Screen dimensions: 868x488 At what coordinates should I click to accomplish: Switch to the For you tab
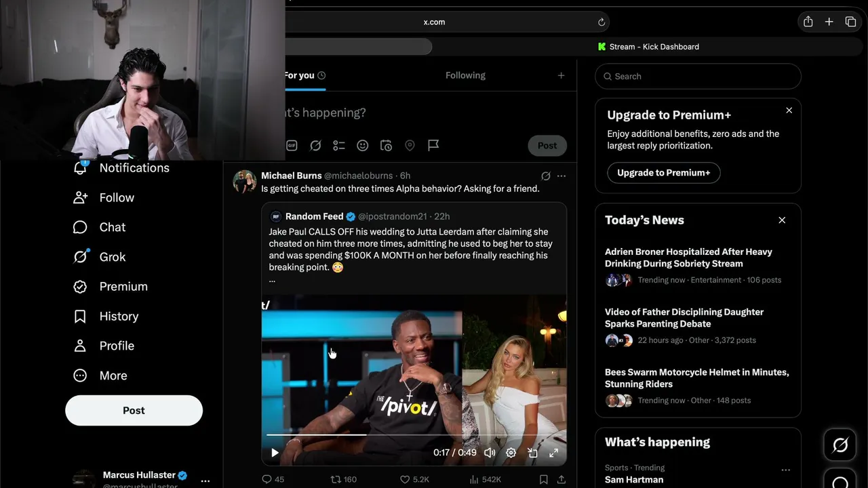(304, 75)
